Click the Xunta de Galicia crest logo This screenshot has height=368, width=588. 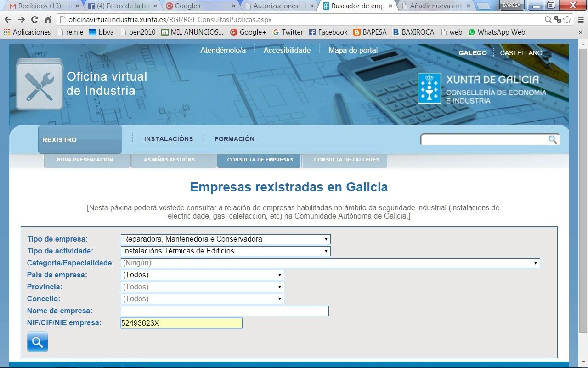coord(429,88)
